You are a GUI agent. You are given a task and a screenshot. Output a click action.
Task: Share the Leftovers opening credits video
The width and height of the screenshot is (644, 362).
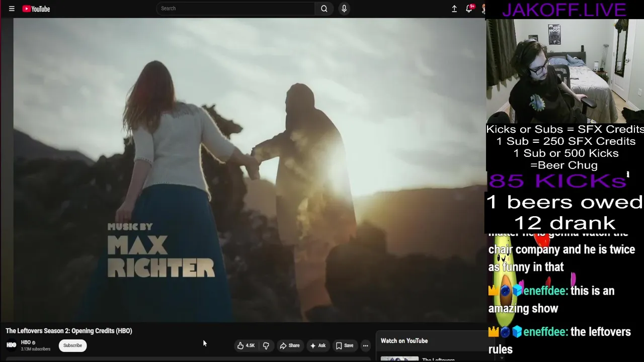(x=290, y=345)
